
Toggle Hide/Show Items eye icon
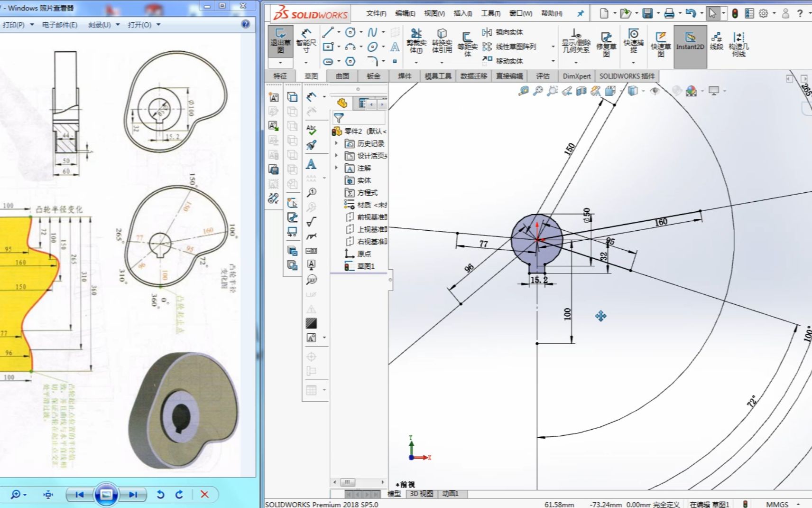[655, 91]
